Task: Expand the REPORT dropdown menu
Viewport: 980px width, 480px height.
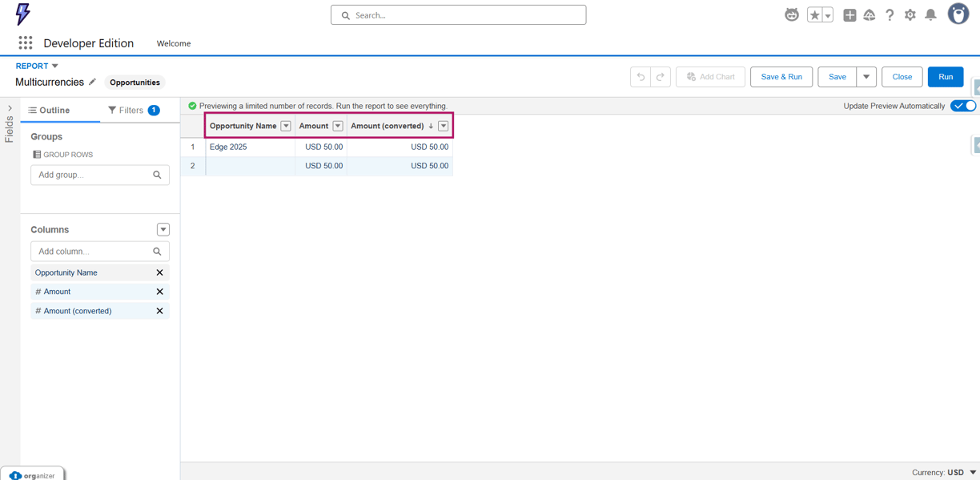Action: click(37, 66)
